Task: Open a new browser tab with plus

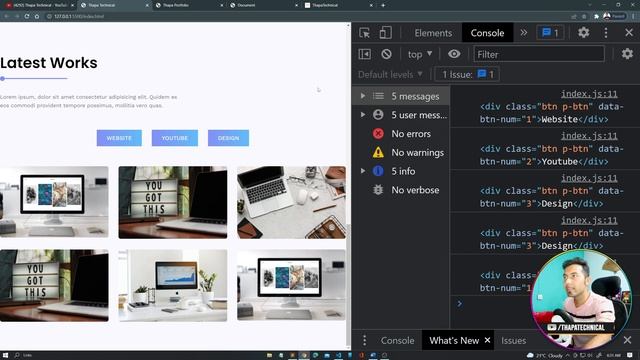Action: [x=383, y=5]
